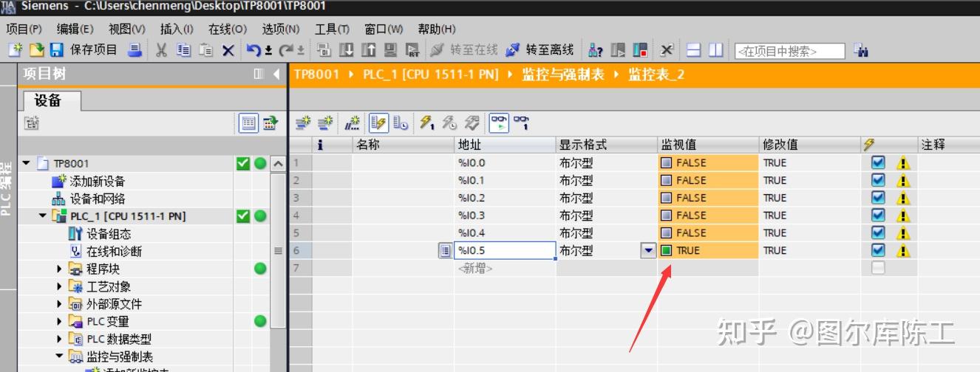Focus the search in project field
Screen dimensions: 980x372
[789, 51]
